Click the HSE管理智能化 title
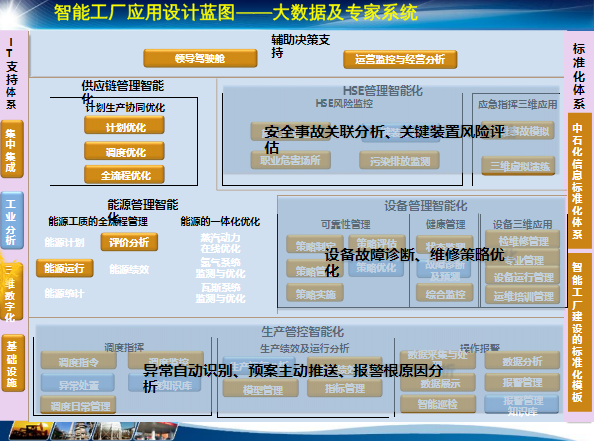The image size is (594, 441). tap(383, 91)
